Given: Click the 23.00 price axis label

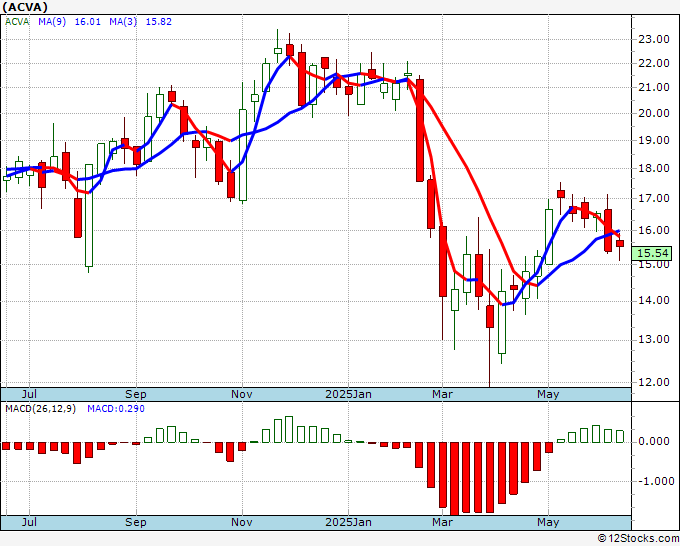Looking at the screenshot, I should (x=654, y=39).
